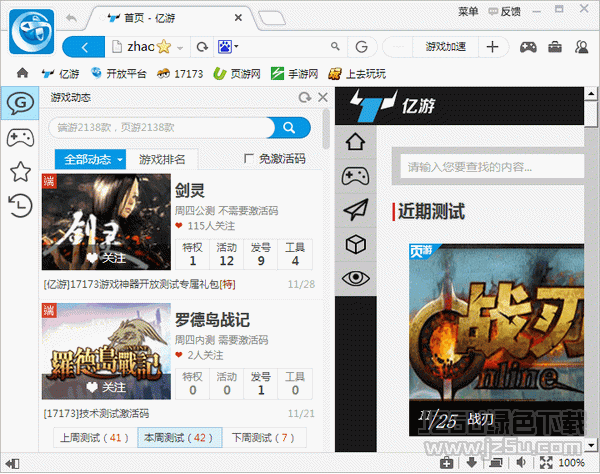
Task: Open the user account icon
Action: tap(582, 47)
